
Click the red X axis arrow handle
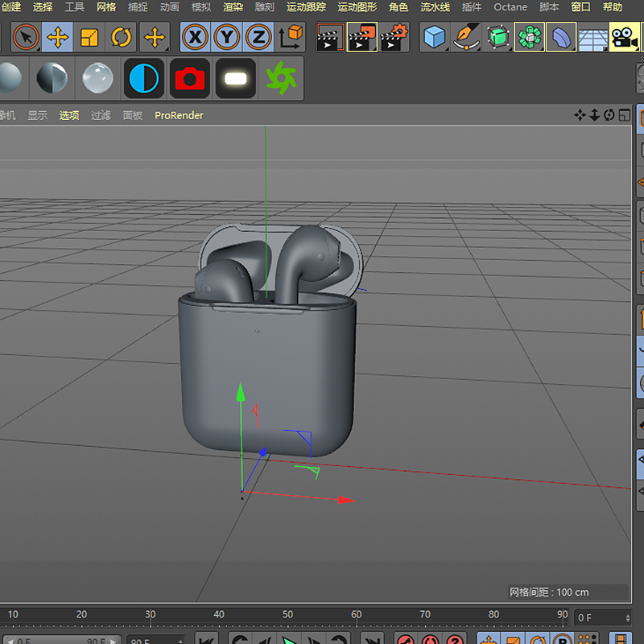tap(346, 500)
